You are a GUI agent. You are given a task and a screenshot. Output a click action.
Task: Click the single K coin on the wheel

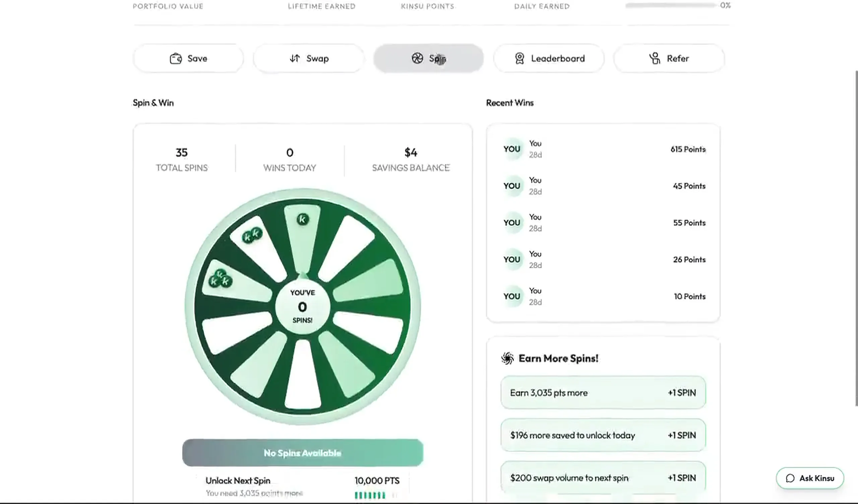[x=303, y=219]
